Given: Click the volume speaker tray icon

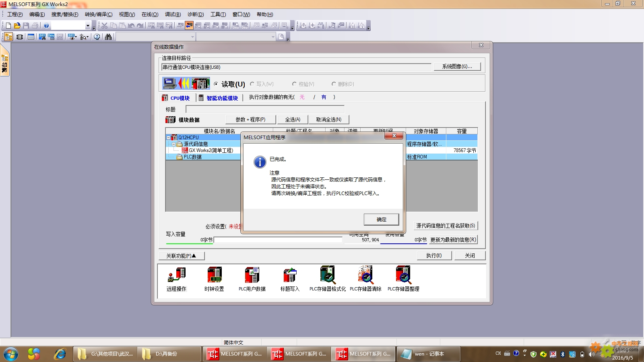Looking at the screenshot, I should pos(591,354).
